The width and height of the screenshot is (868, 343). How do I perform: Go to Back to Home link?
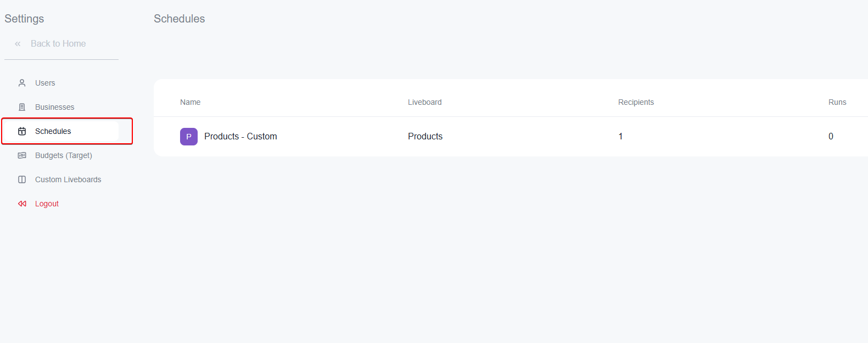point(58,44)
